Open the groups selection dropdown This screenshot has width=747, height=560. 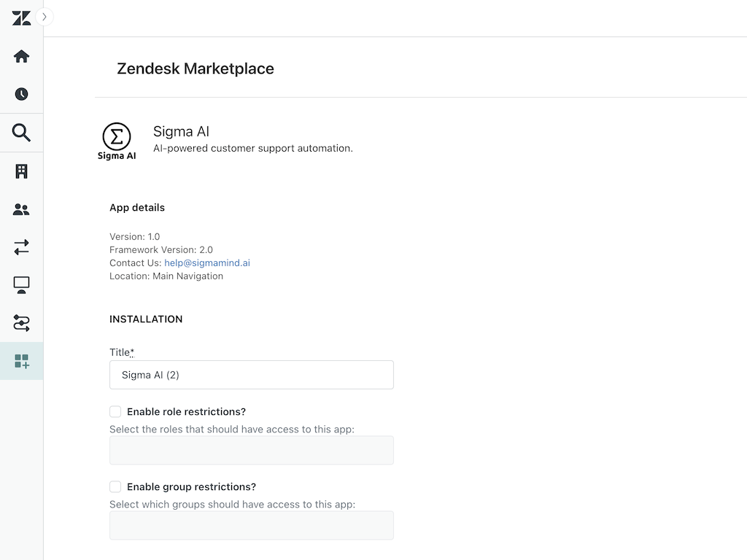[x=251, y=525]
